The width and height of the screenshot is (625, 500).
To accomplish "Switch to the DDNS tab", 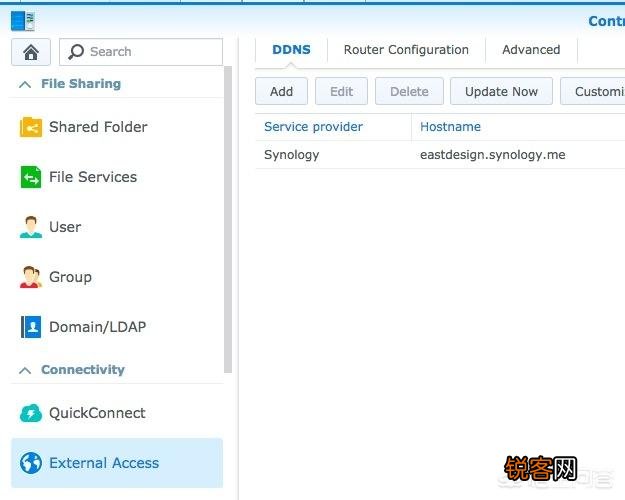I will point(291,50).
